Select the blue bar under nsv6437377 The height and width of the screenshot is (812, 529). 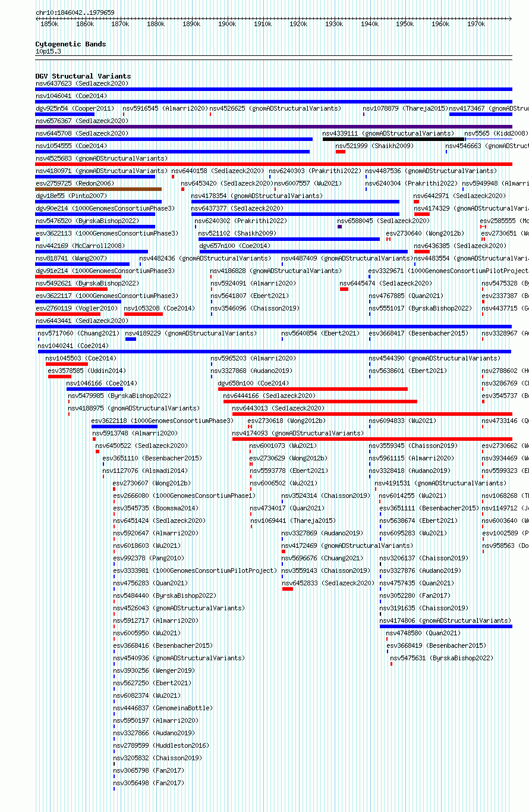295,214
